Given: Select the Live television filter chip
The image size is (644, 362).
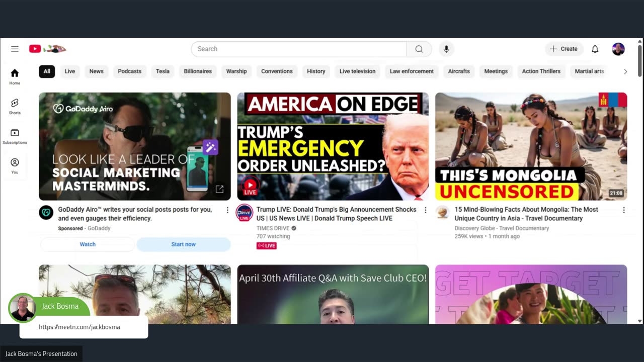Looking at the screenshot, I should (x=357, y=71).
